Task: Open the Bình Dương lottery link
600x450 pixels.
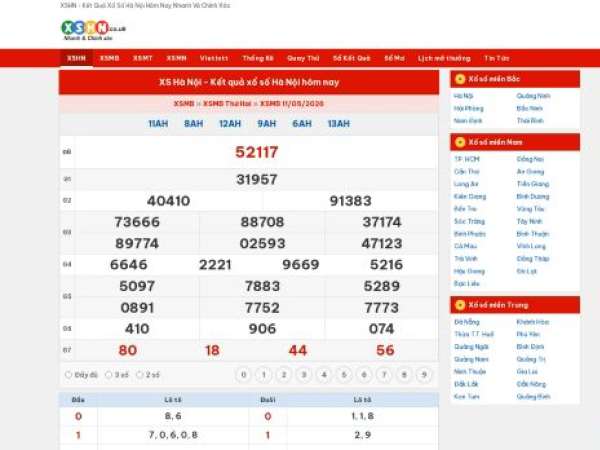Action: pos(533,197)
